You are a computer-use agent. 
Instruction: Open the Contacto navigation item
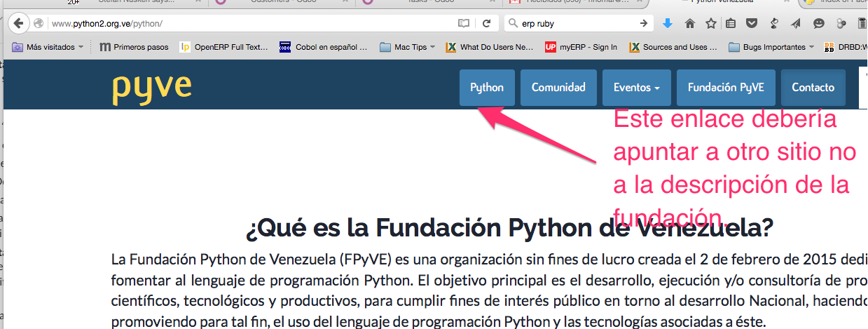tap(813, 88)
